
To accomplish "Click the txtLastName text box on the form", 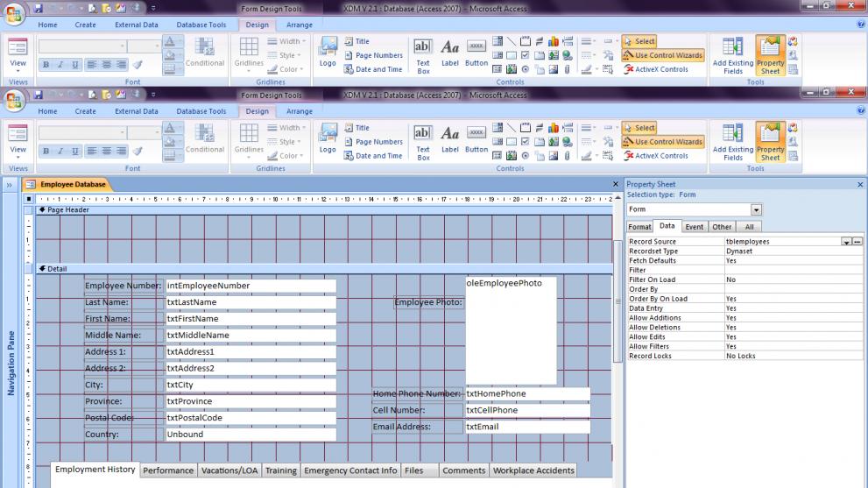I will [251, 302].
